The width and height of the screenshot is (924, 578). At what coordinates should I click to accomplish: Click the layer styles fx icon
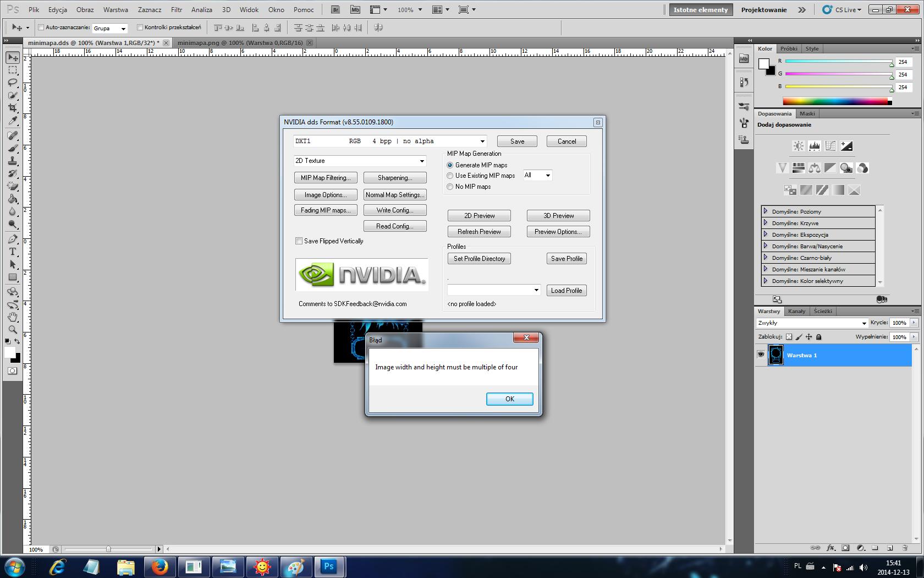[x=831, y=548]
